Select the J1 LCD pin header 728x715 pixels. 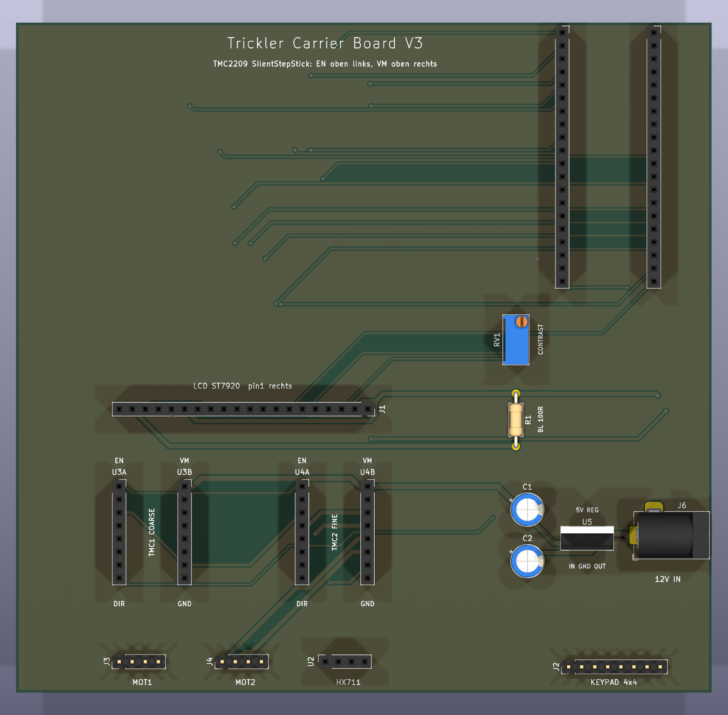[x=243, y=409]
